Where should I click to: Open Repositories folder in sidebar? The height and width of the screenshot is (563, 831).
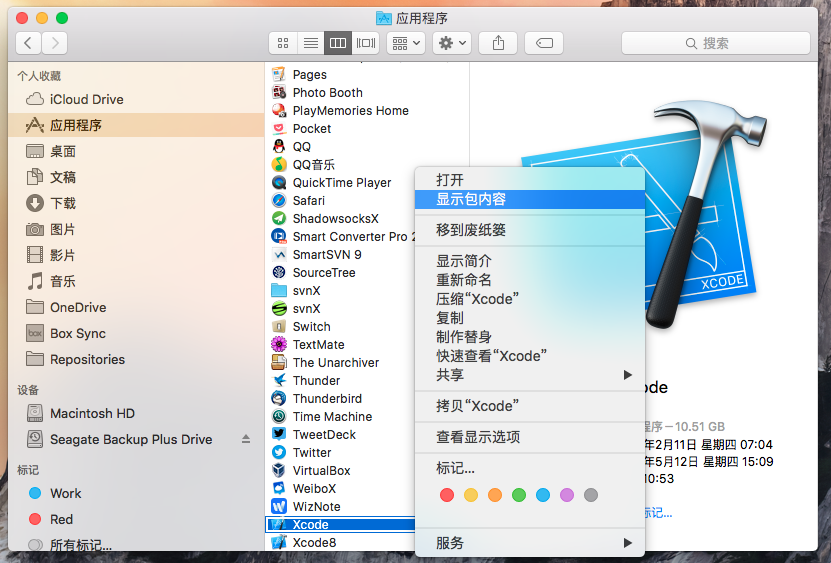pyautogui.click(x=136, y=359)
